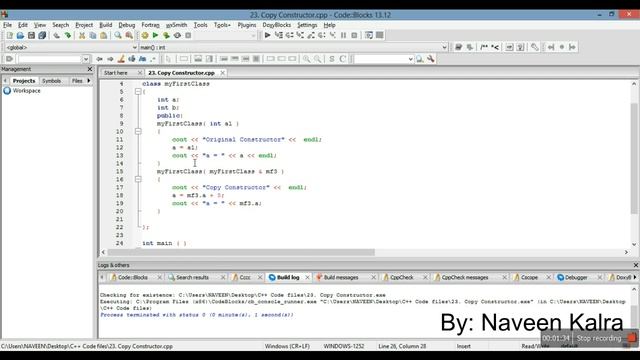
Task: Switch to the Start here tab
Action: [x=116, y=73]
